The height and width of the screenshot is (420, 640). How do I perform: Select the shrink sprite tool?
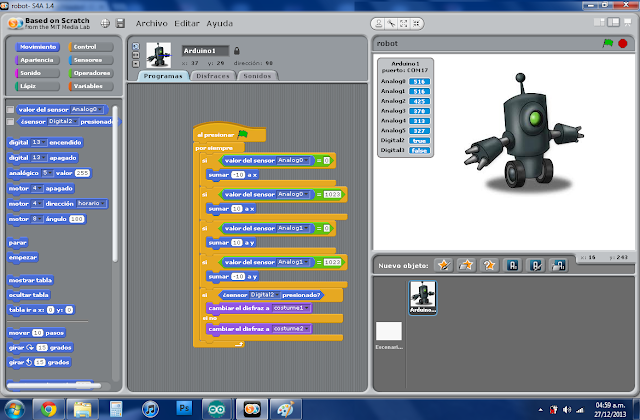(x=416, y=24)
